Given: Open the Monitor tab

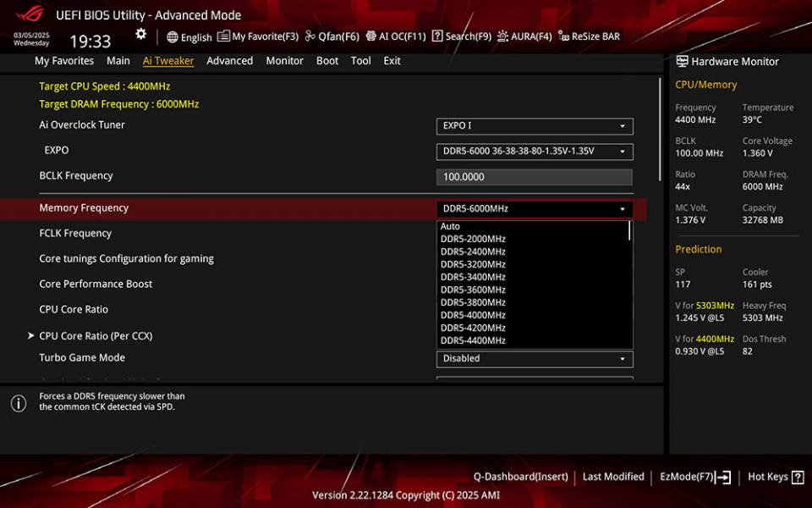Looking at the screenshot, I should click(x=285, y=61).
